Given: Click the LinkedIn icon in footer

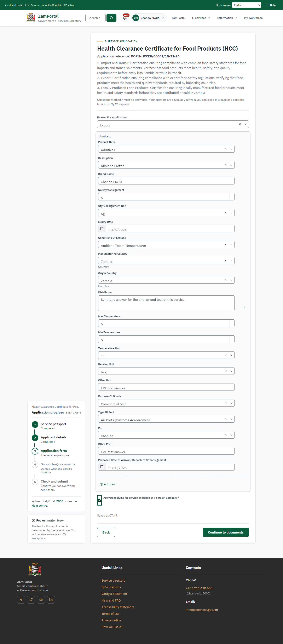Looking at the screenshot, I should [x=51, y=599].
